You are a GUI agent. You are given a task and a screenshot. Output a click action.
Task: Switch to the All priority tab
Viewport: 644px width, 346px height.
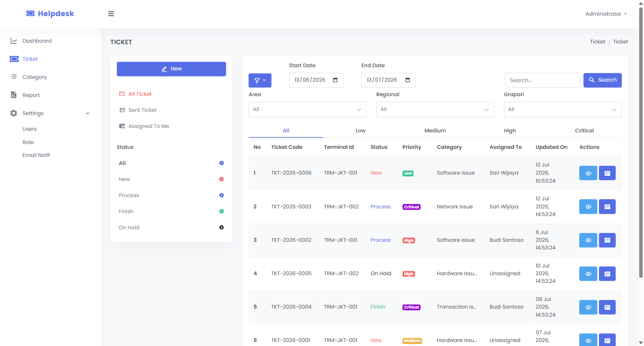(x=286, y=131)
